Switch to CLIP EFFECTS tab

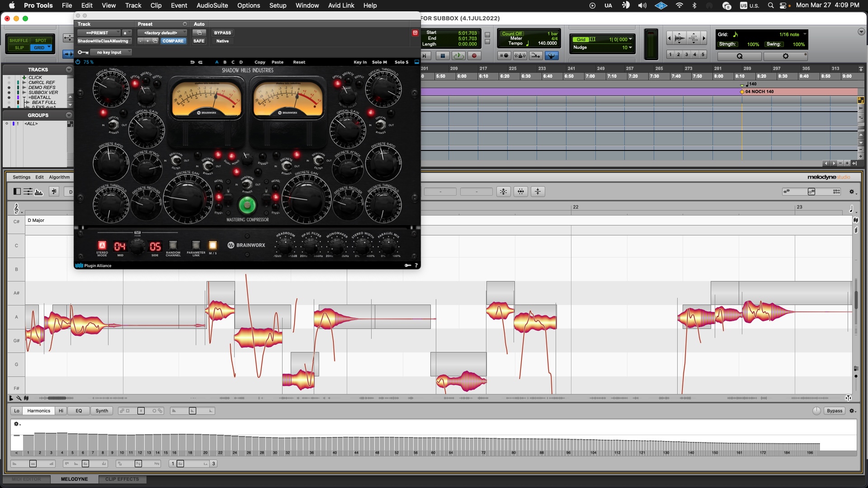pyautogui.click(x=122, y=479)
